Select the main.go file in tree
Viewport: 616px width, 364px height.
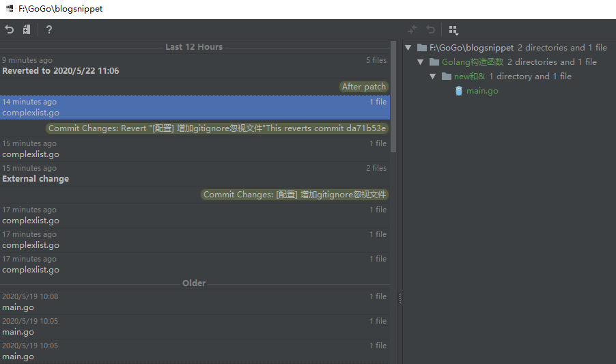click(481, 91)
